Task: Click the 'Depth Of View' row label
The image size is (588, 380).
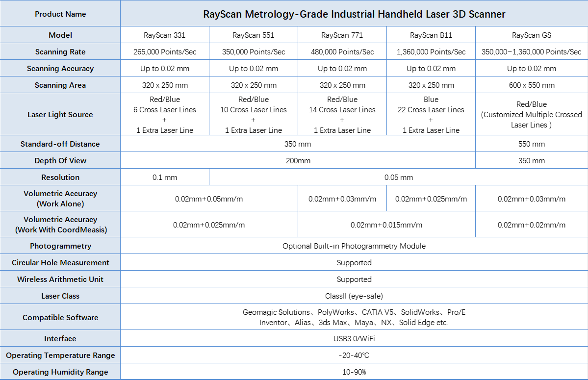Action: coord(60,160)
